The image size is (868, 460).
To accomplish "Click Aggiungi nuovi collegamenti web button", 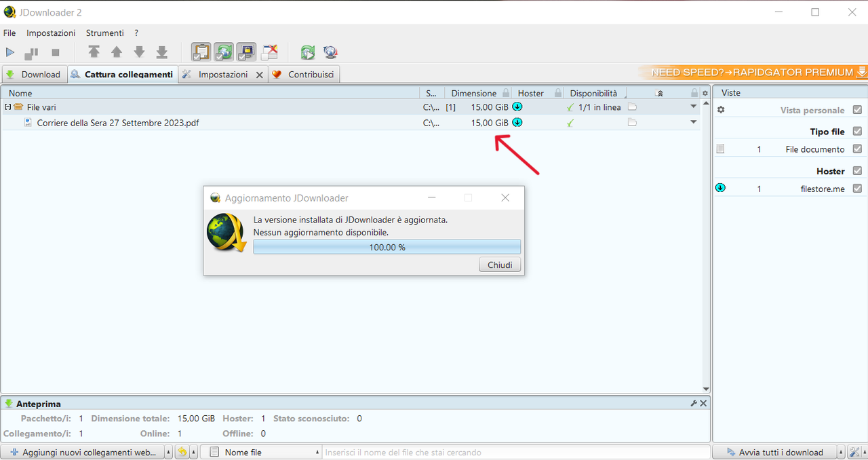I will 82,452.
